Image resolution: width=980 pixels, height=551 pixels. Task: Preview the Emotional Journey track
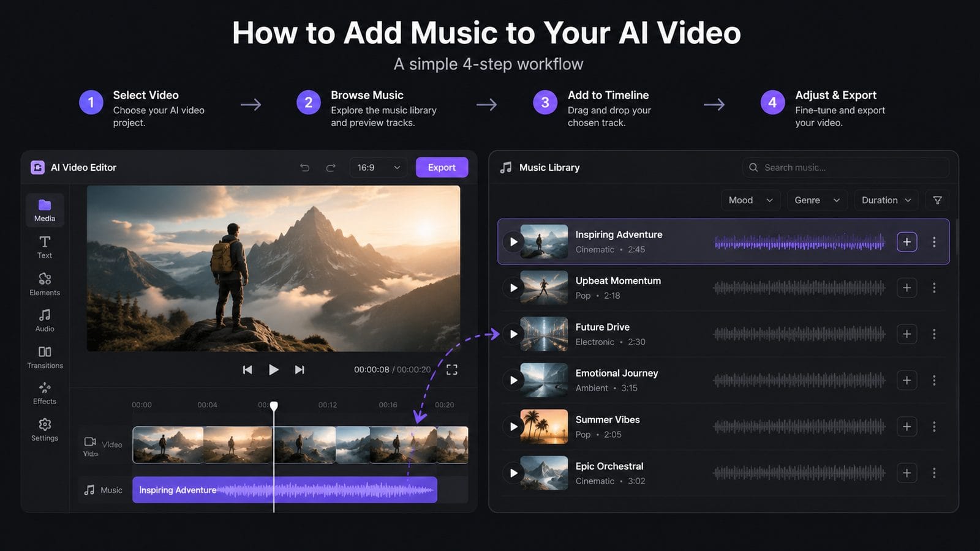(513, 380)
